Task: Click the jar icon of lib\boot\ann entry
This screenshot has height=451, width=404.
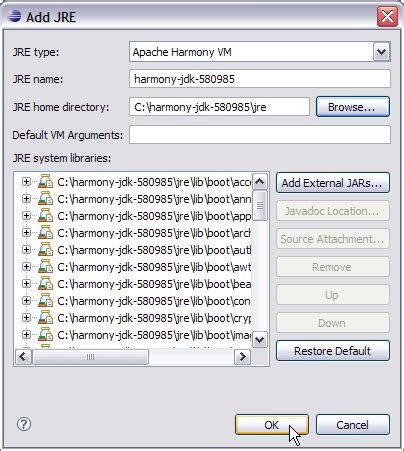Action: coord(45,199)
